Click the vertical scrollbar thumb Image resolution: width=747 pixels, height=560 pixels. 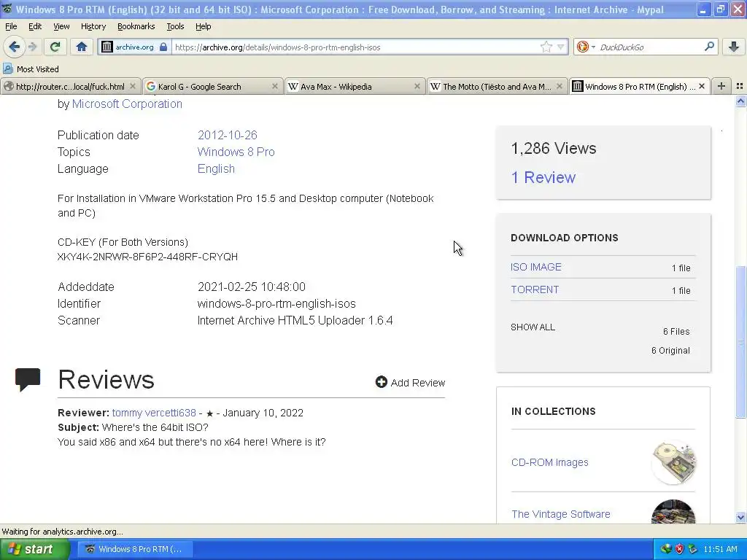[x=740, y=342]
